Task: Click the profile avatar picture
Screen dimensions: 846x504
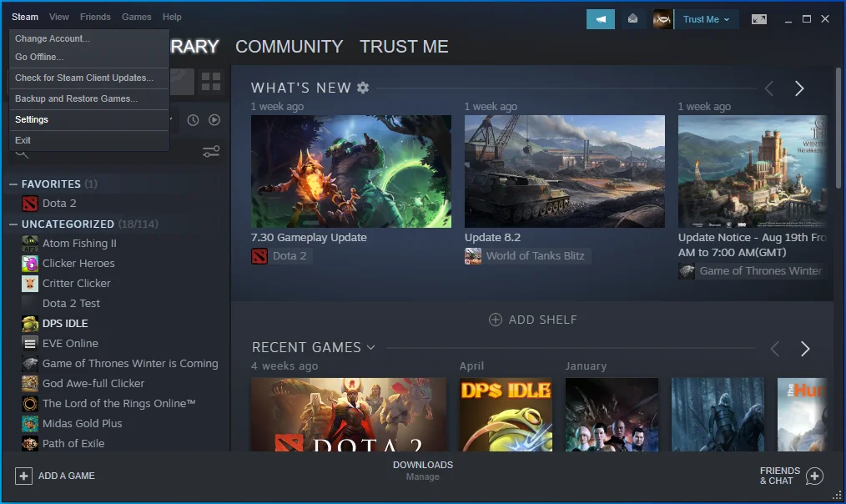Action: 662,19
